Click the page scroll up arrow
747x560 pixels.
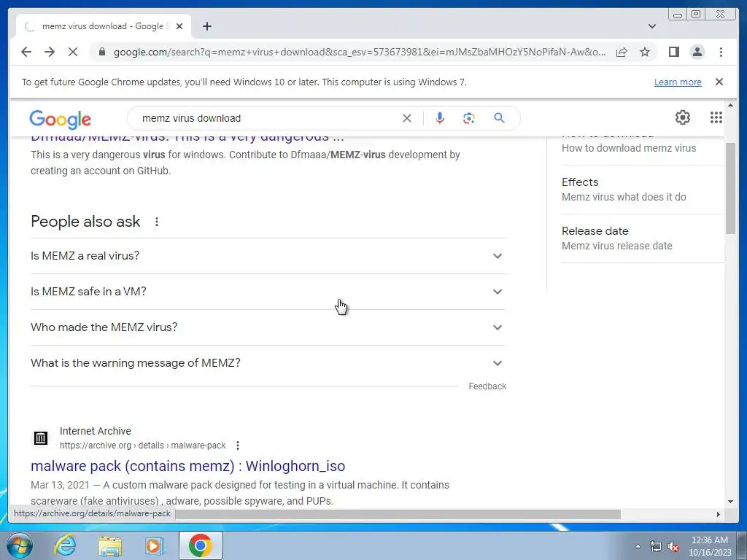click(730, 105)
